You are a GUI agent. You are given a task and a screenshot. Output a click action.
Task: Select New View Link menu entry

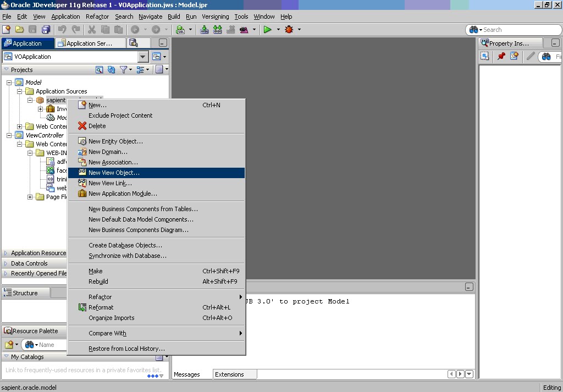click(x=157, y=183)
